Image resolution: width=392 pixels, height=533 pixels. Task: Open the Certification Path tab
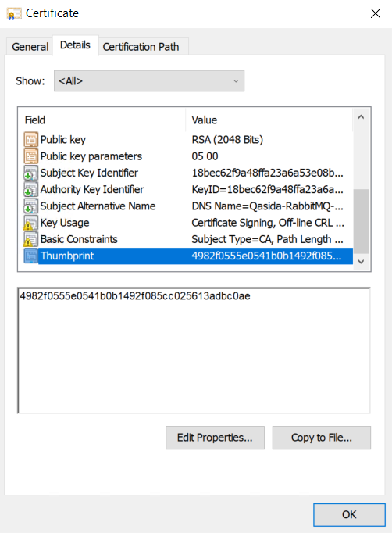pyautogui.click(x=141, y=47)
